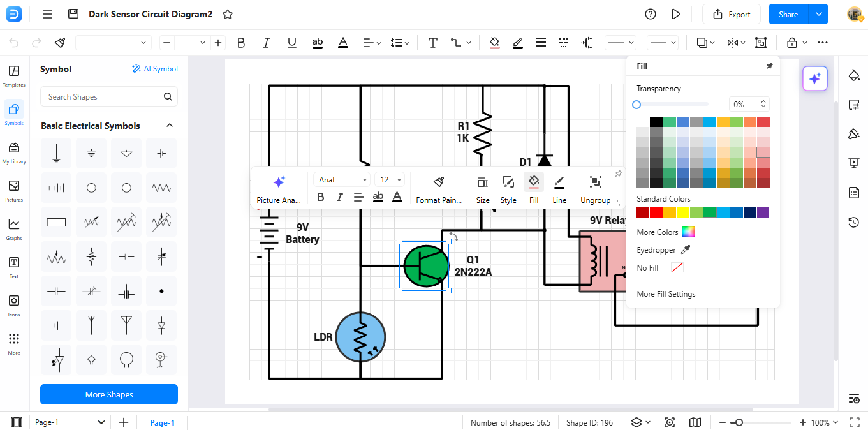Open the Icons sidebar panel
Image resolution: width=868 pixels, height=430 pixels.
click(x=14, y=306)
